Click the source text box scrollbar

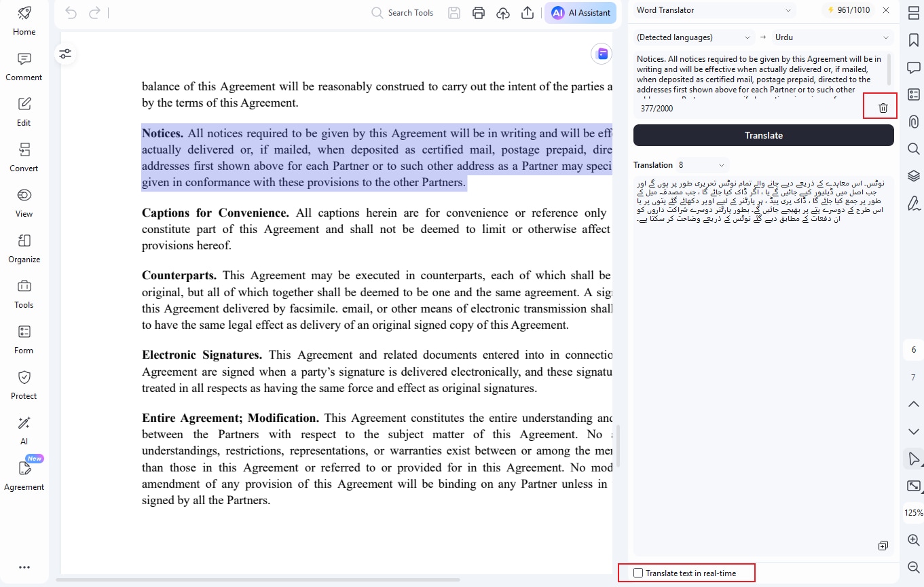coord(889,70)
